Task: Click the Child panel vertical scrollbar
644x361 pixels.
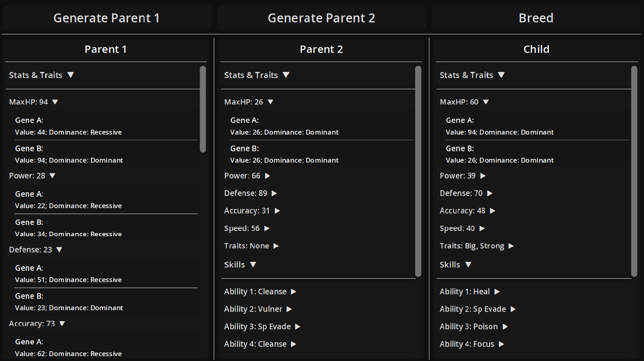Action: click(634, 172)
